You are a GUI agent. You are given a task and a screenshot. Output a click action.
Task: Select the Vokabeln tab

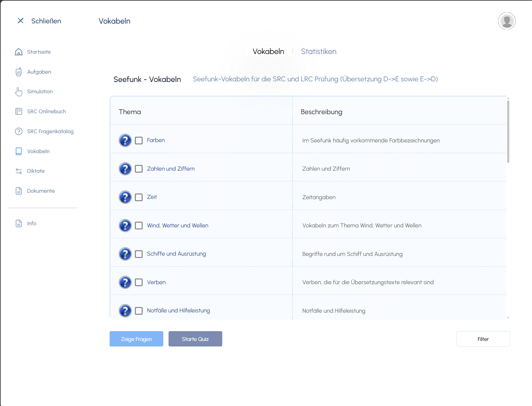point(268,52)
